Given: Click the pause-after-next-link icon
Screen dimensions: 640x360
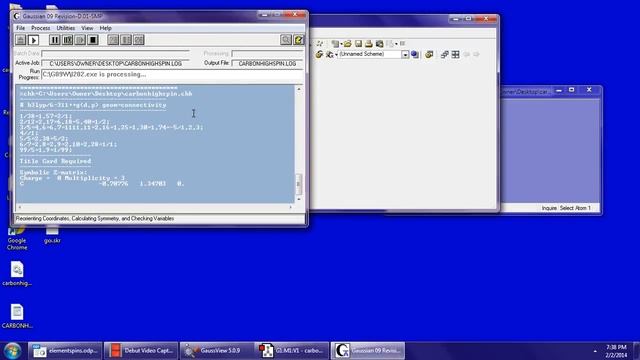Looking at the screenshot, I should click(x=67, y=40).
